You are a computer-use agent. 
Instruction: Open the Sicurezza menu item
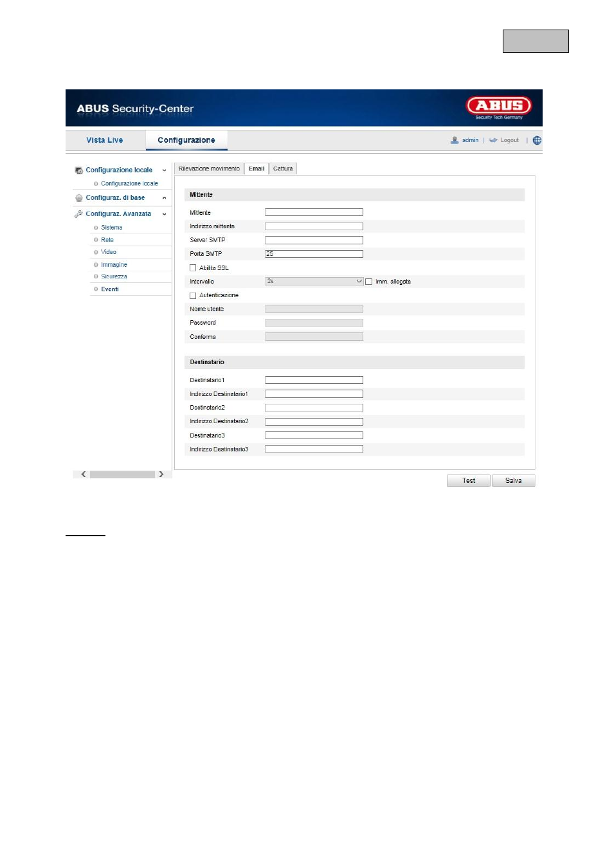[114, 276]
